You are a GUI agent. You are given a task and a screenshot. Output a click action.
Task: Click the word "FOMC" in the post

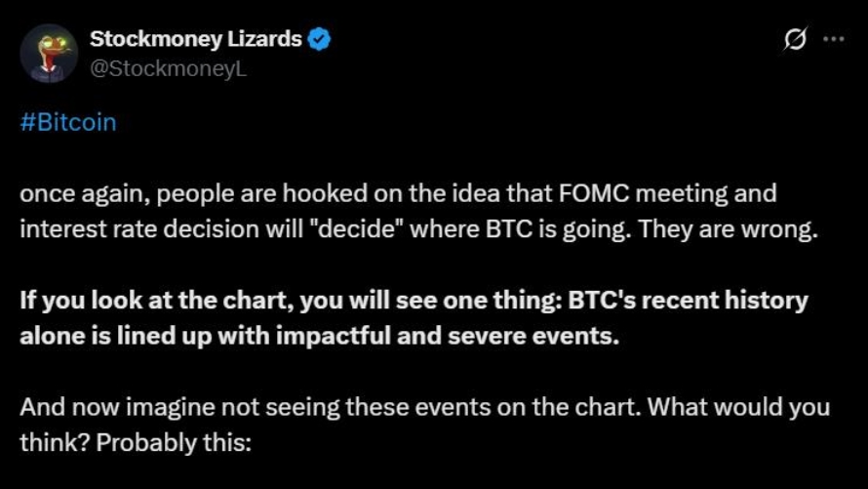point(594,193)
